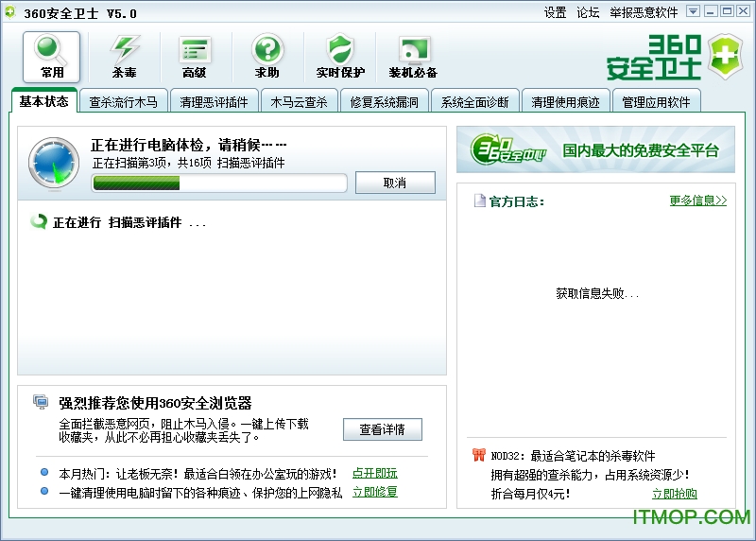Click the 立即修复 link
This screenshot has width=756, height=541.
point(374,492)
